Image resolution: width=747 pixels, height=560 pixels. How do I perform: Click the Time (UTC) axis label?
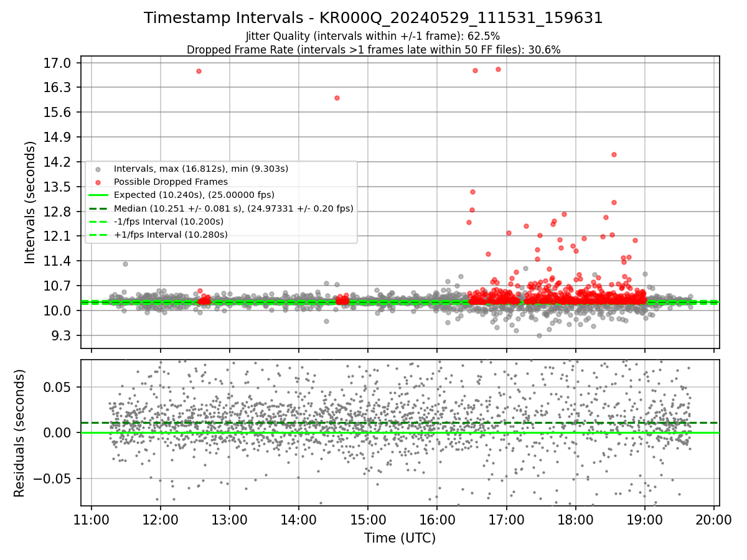point(400,538)
